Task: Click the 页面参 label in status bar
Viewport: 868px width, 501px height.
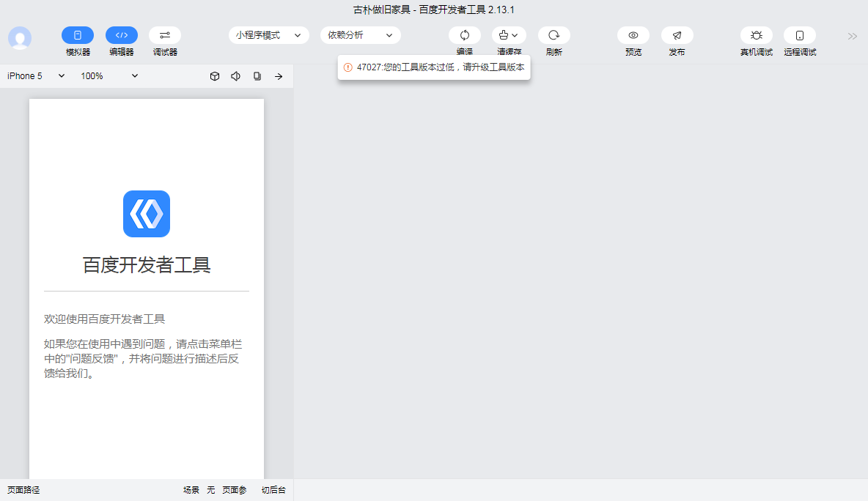Action: (234, 490)
